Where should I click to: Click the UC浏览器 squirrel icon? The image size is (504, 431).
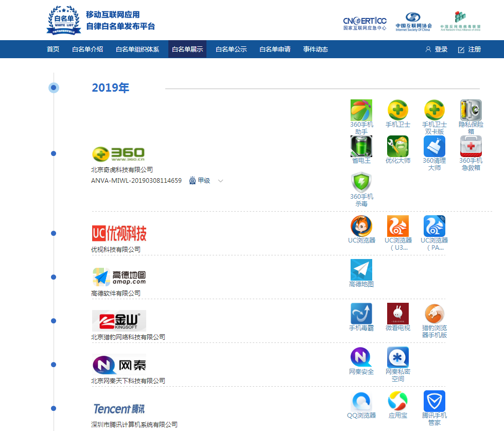(x=361, y=226)
